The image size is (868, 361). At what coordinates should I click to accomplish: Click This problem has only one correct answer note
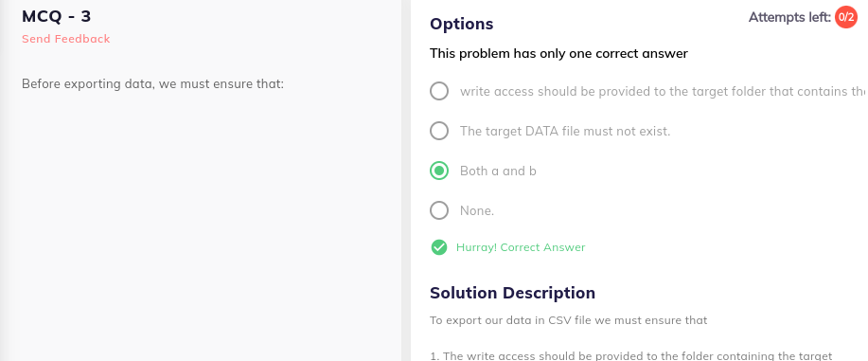tap(559, 54)
